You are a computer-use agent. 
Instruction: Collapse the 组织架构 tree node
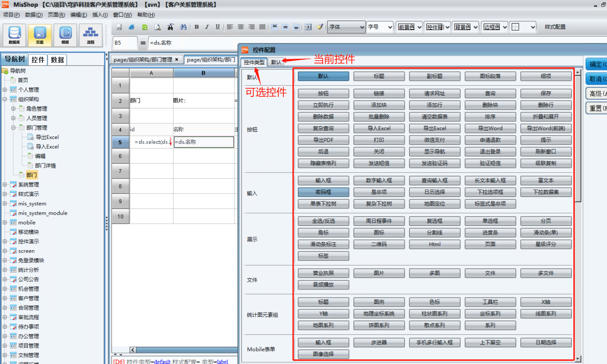click(5, 99)
